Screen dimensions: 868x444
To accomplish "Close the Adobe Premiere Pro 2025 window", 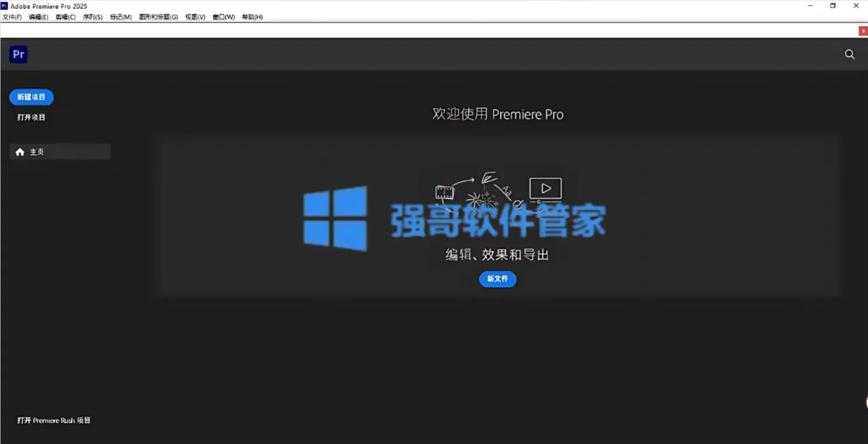I will click(856, 6).
